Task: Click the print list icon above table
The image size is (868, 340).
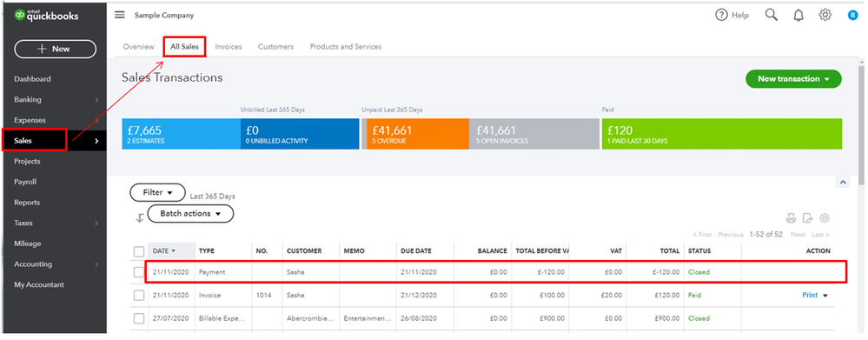Action: pos(791,217)
